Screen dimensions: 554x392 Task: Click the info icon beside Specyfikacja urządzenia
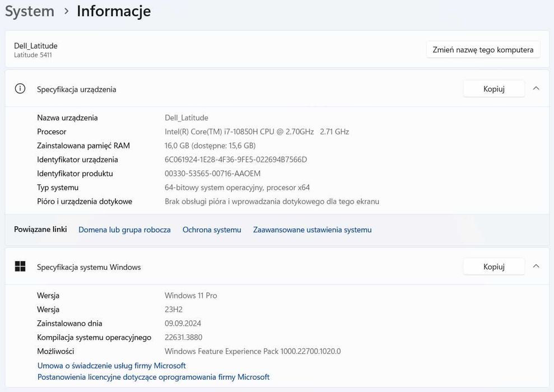pyautogui.click(x=20, y=88)
